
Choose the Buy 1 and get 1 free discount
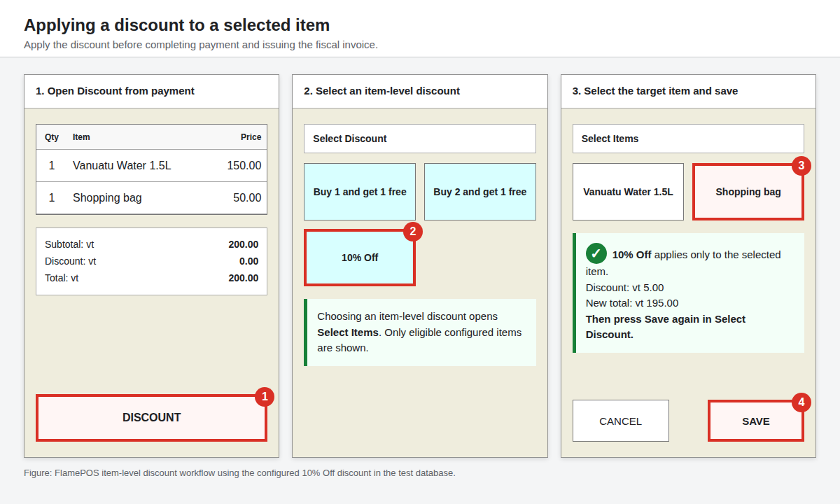tap(360, 192)
